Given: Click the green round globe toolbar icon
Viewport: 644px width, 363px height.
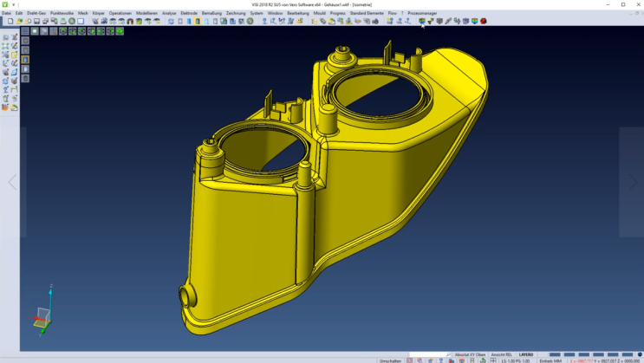Looking at the screenshot, I should (72, 21).
